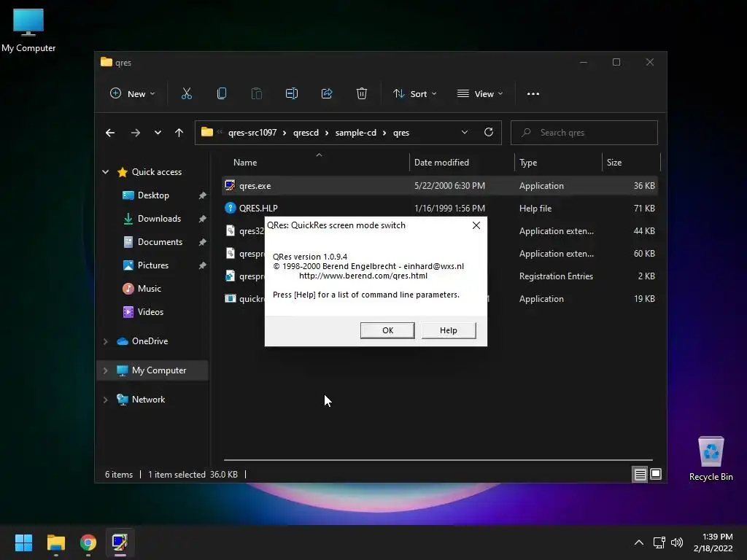Collapse the Quick access tree
747x560 pixels.
tap(105, 172)
